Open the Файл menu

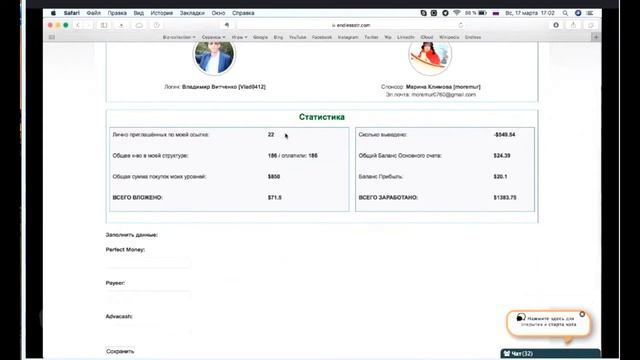93,13
